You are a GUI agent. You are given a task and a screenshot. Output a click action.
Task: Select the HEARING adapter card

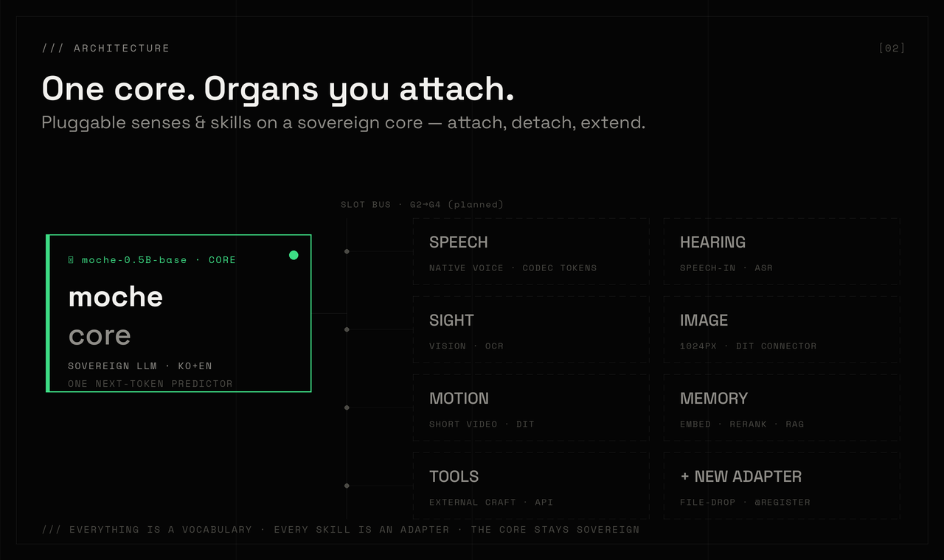pos(782,251)
